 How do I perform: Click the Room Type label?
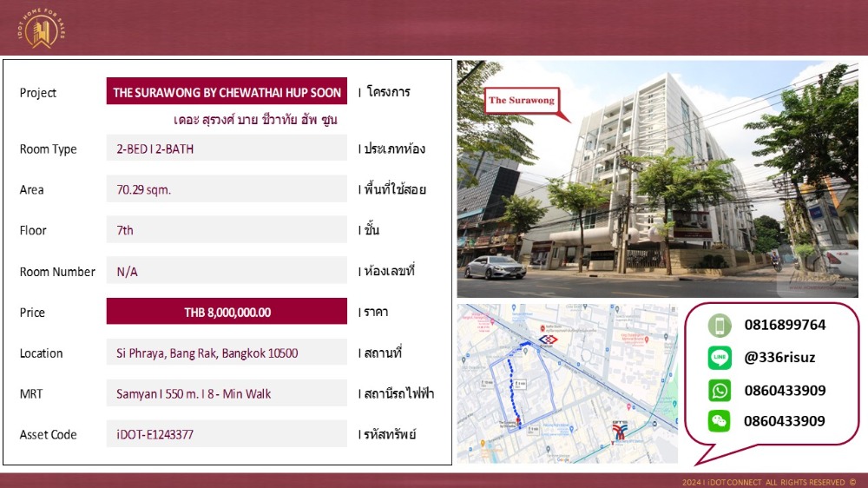(x=48, y=149)
